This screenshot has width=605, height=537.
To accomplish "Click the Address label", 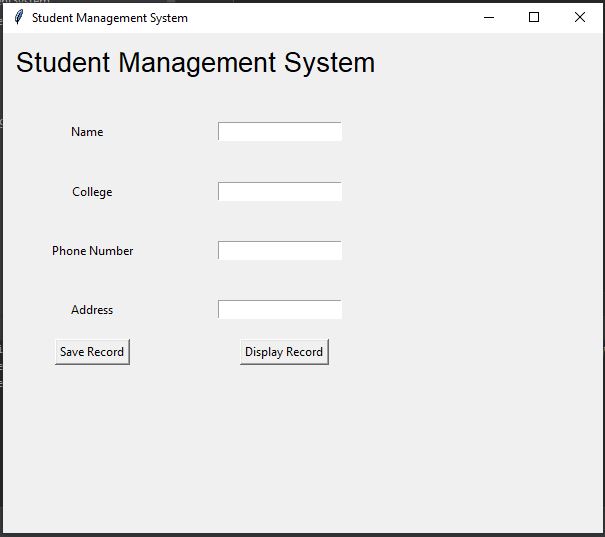I will click(x=92, y=310).
